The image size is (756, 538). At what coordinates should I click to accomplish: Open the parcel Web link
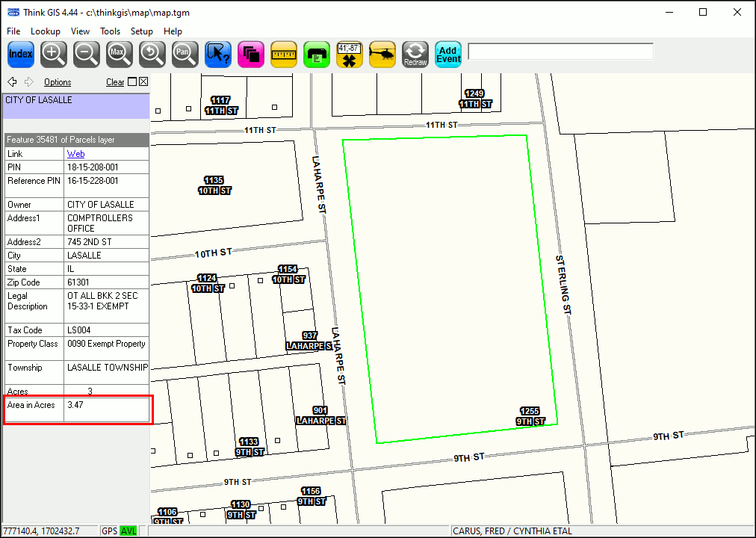pos(76,154)
